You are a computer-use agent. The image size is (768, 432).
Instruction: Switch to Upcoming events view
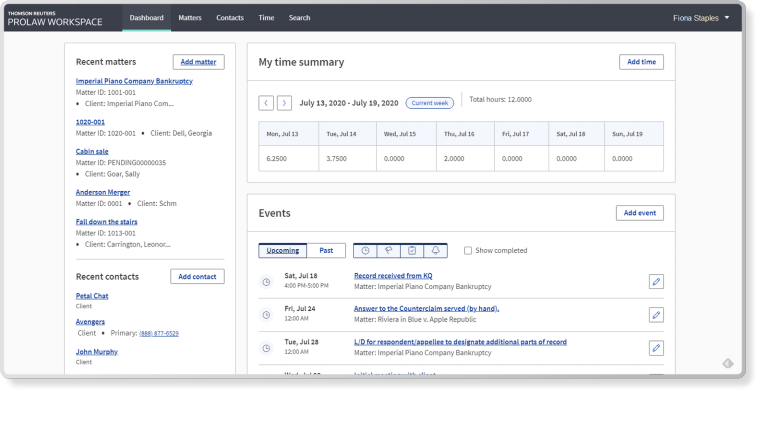point(281,250)
